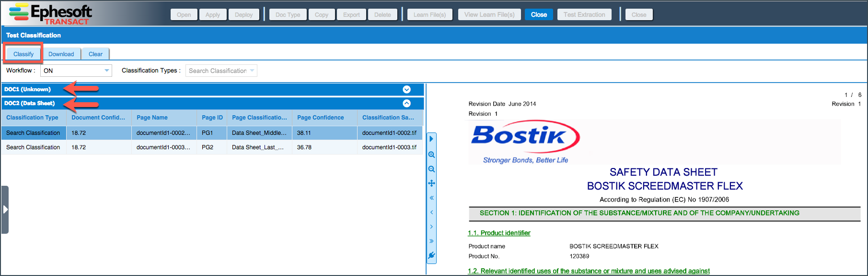Image resolution: width=868 pixels, height=276 pixels.
Task: Click the 1.2. Relevant identified uses link
Action: (589, 271)
